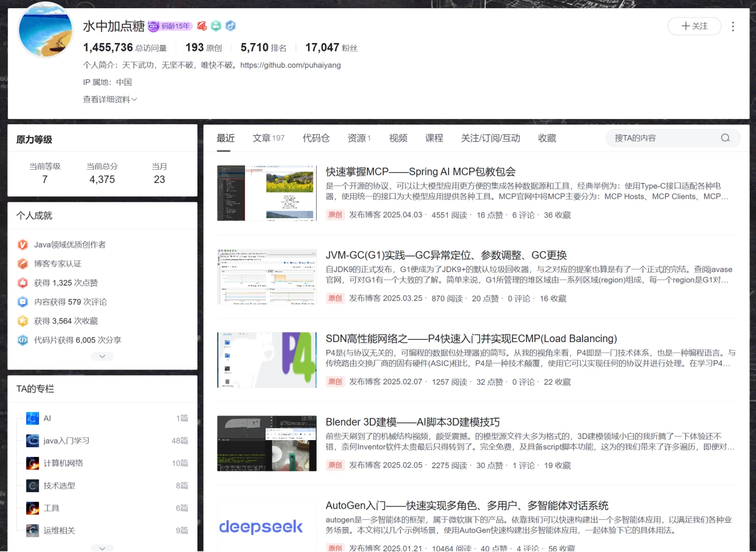756x552 pixels.
Task: Open the 码龄15年 badge beside username
Action: click(169, 26)
